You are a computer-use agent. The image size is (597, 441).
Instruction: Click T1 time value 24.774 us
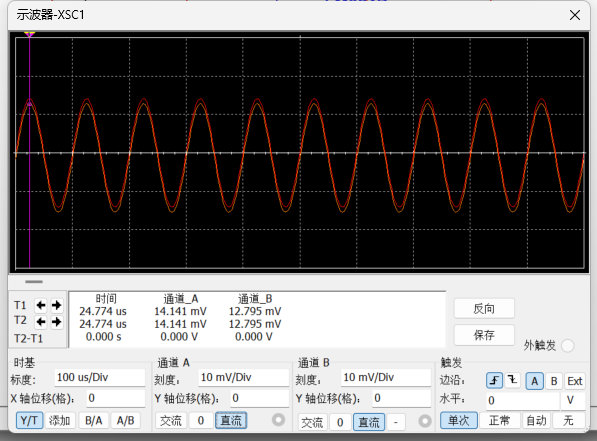pyautogui.click(x=103, y=312)
